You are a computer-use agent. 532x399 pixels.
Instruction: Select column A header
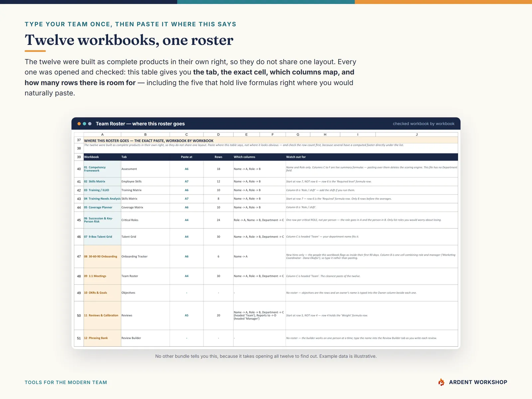(x=102, y=134)
